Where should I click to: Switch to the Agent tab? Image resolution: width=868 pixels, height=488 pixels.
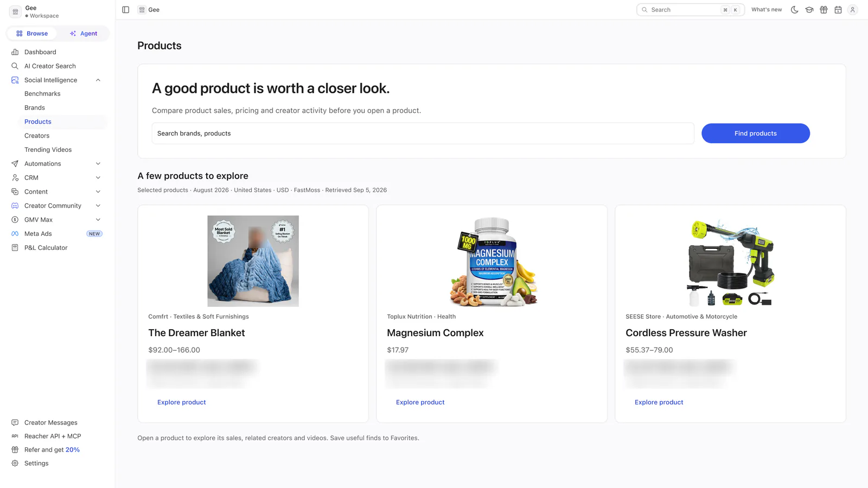coord(84,34)
